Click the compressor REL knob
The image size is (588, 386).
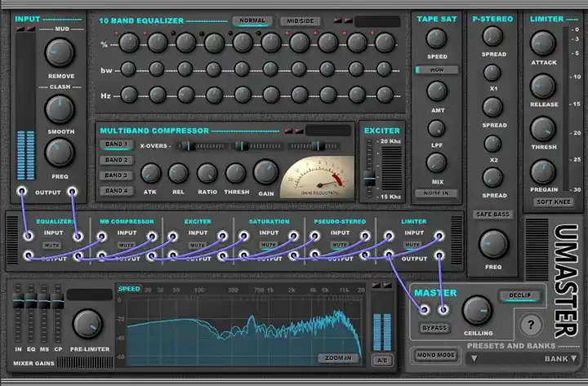[x=178, y=174]
